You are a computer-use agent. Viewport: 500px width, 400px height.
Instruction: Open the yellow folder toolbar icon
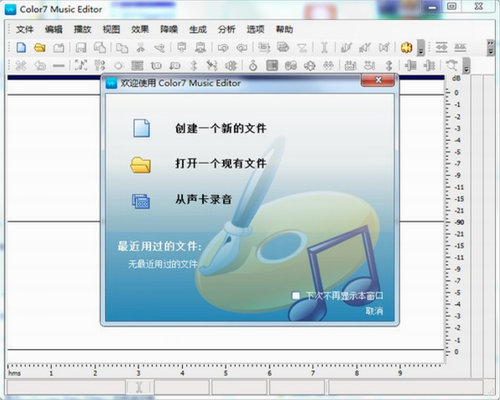[x=40, y=48]
